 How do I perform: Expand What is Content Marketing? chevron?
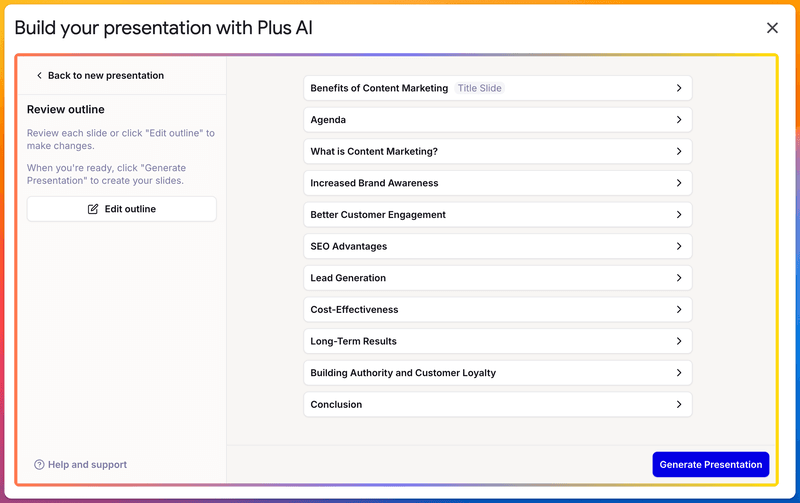[x=679, y=152]
